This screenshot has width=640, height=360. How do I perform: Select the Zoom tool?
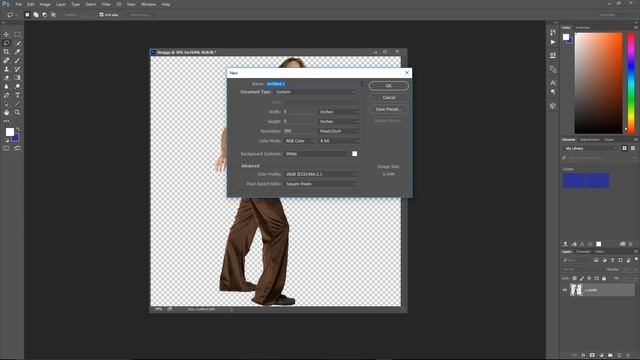[17, 112]
